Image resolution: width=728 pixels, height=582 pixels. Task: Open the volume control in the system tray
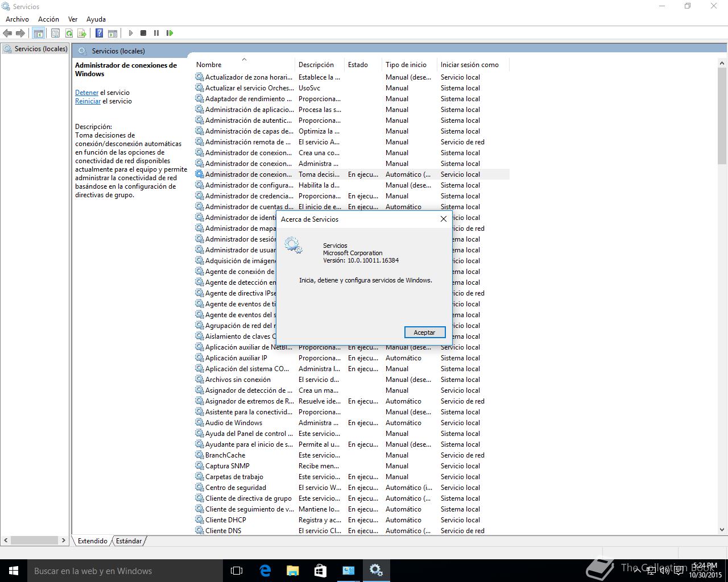coord(664,571)
